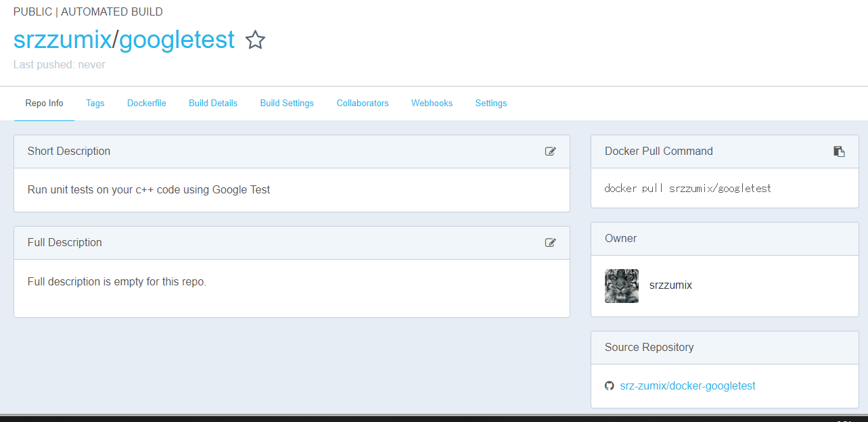The width and height of the screenshot is (868, 422).
Task: Open the repository Settings tab
Action: tap(491, 103)
